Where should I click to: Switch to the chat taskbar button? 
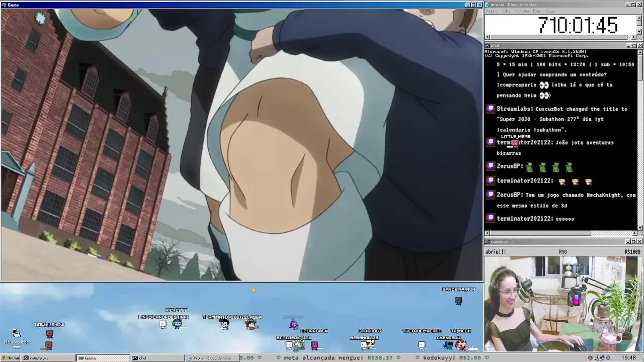click(x=157, y=358)
